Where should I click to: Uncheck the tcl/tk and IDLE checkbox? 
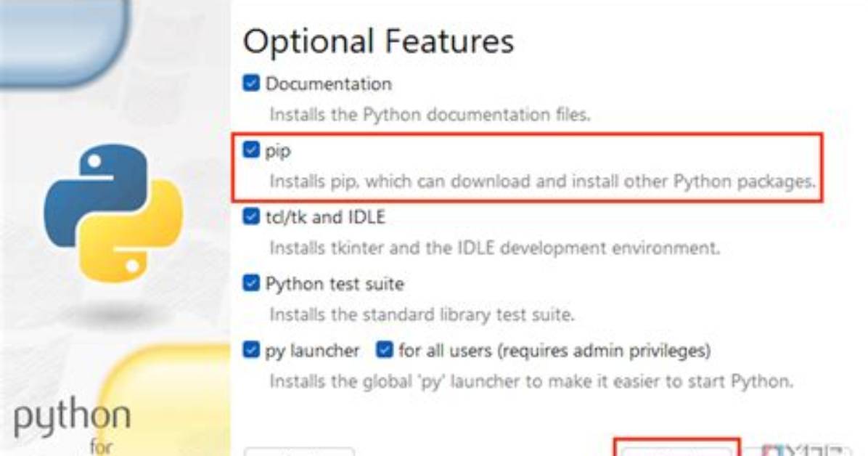tap(251, 216)
